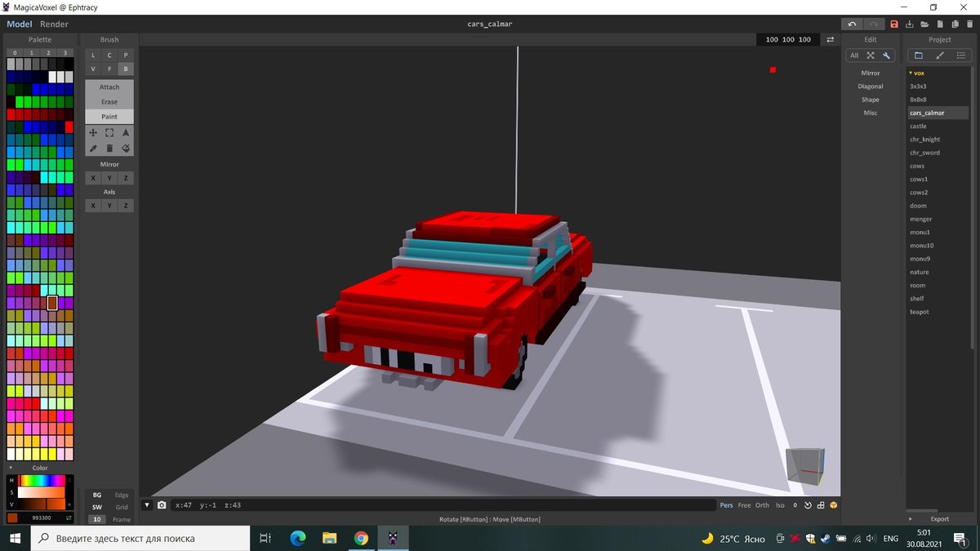Image resolution: width=980 pixels, height=551 pixels.
Task: Click the color hex swap arrows icon
Action: coord(69,518)
